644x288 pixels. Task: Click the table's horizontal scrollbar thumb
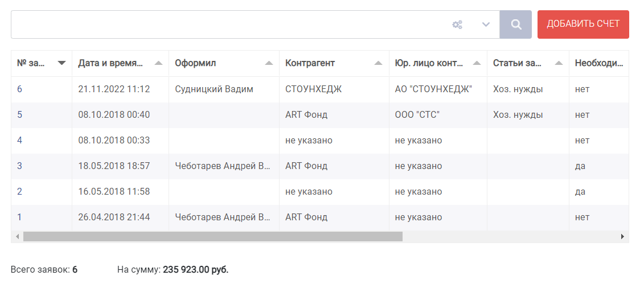[213, 237]
